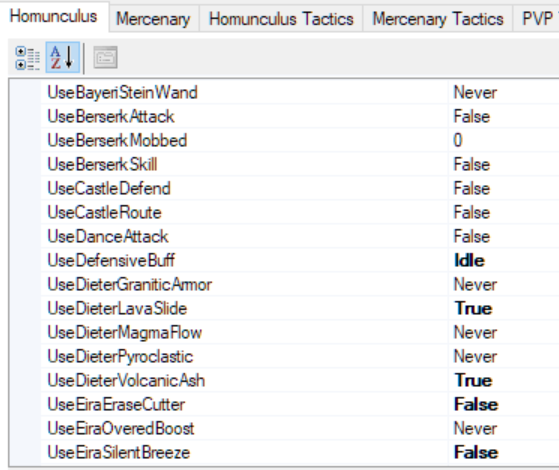The width and height of the screenshot is (559, 470).
Task: Open the Property Pages icon
Action: tap(105, 57)
